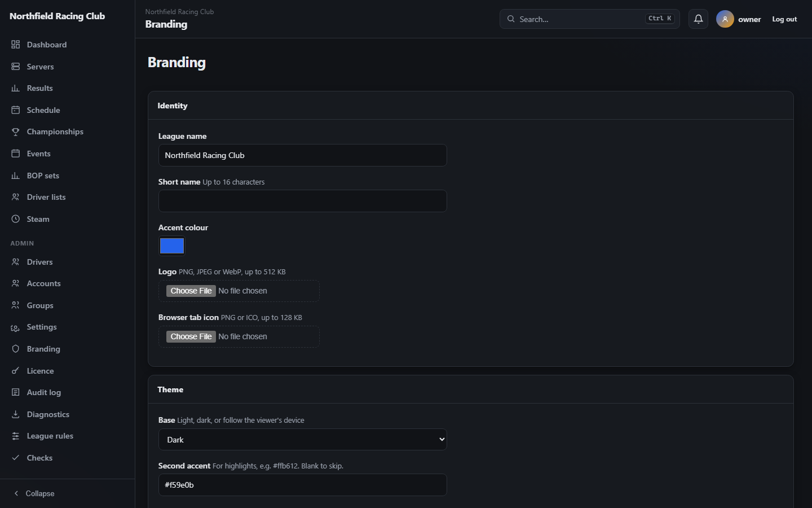This screenshot has height=508, width=812.
Task: Click the Branding shield icon in sidebar
Action: (16, 349)
